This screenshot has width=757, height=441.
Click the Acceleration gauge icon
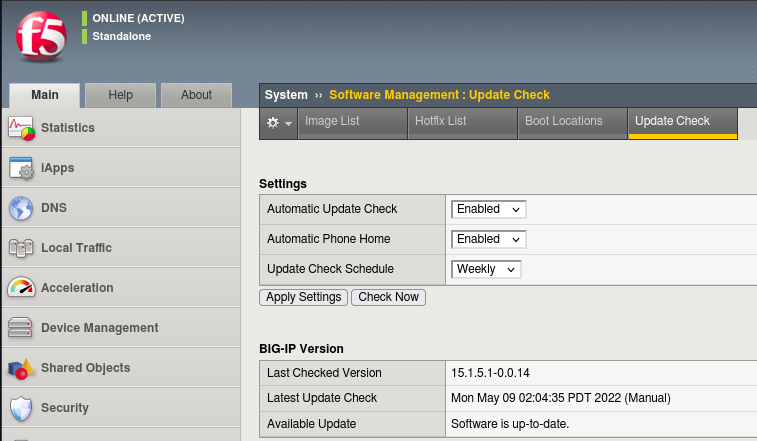[x=21, y=287]
